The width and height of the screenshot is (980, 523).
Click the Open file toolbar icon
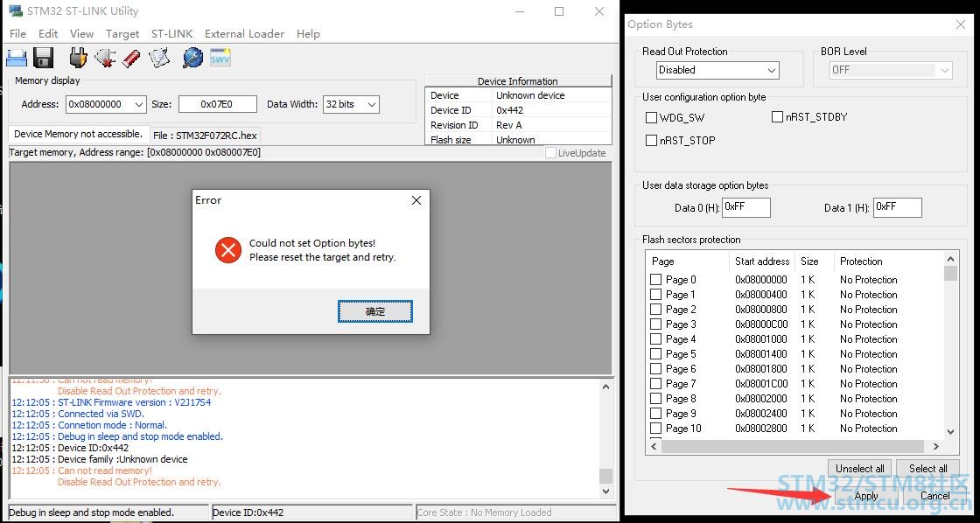click(16, 58)
